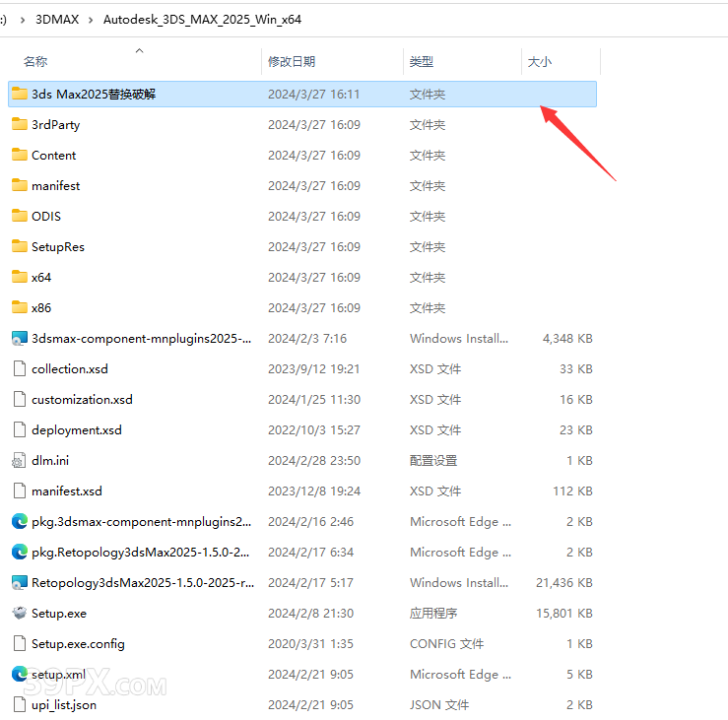Click the deployment.xsd file icon
Image resolution: width=728 pixels, height=720 pixels.
pyautogui.click(x=20, y=429)
